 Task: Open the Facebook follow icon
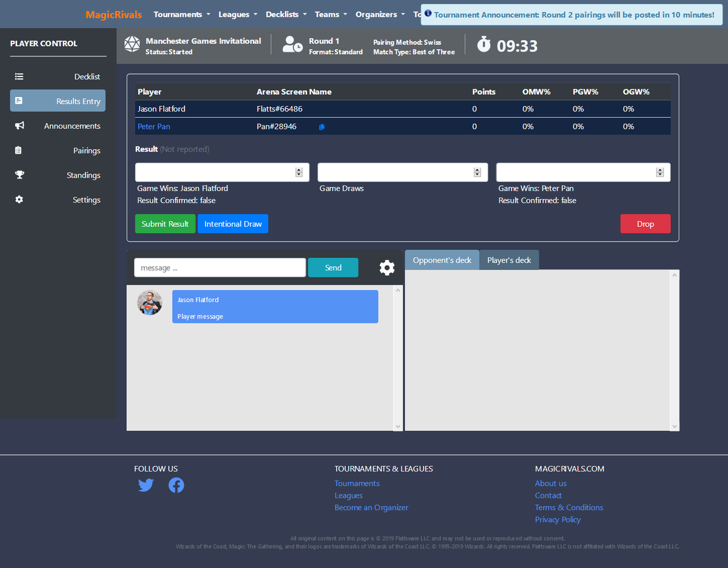tap(176, 485)
